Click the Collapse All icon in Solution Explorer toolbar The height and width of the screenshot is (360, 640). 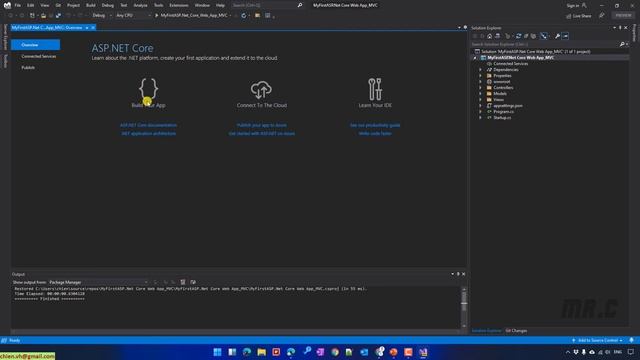tap(526, 36)
